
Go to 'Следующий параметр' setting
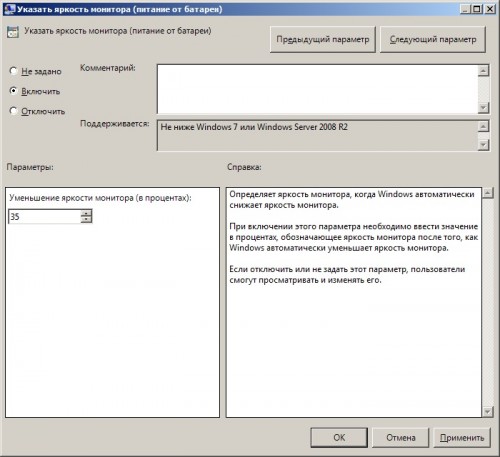433,39
